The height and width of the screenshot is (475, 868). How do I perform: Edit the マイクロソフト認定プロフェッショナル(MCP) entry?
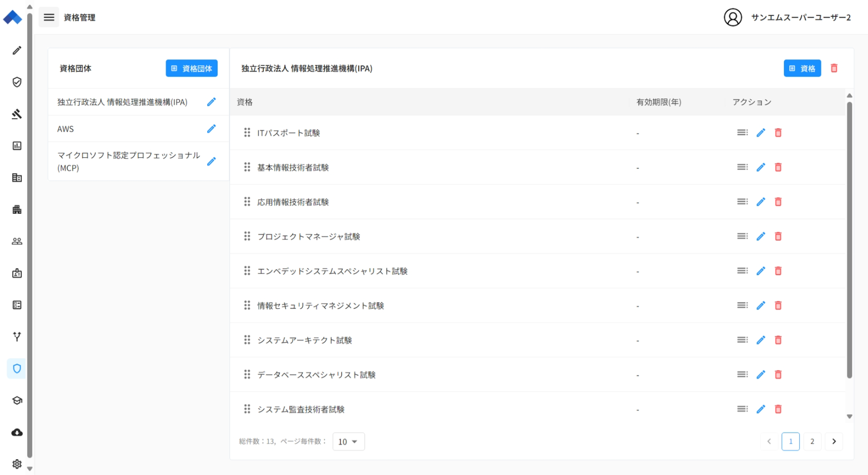click(x=211, y=161)
